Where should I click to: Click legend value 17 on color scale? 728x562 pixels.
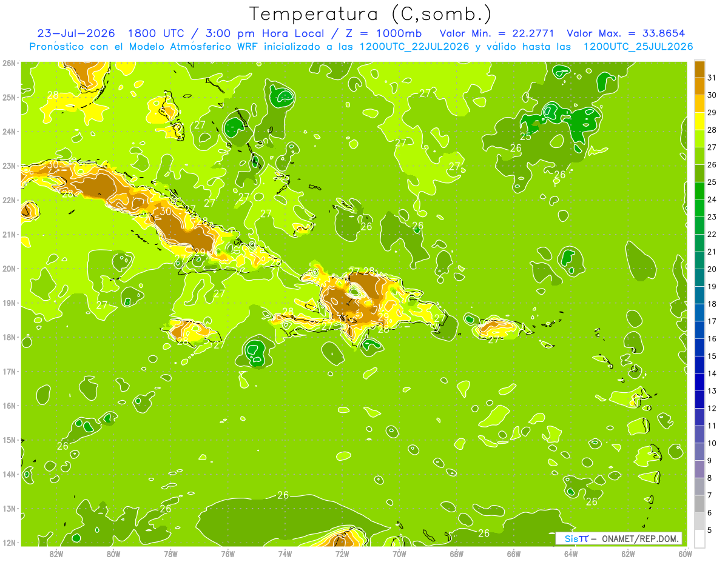pos(713,321)
